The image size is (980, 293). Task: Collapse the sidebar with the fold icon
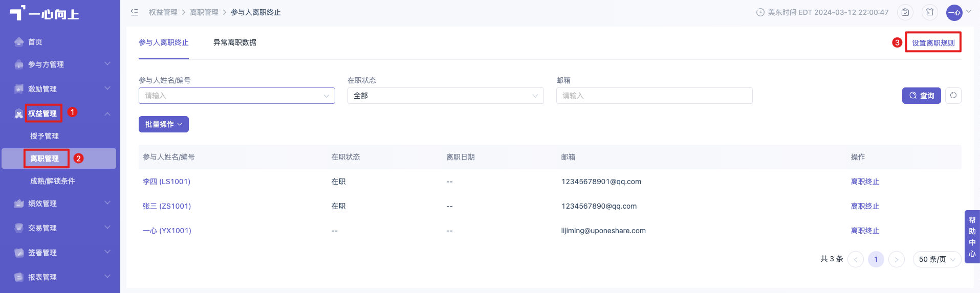click(x=135, y=12)
